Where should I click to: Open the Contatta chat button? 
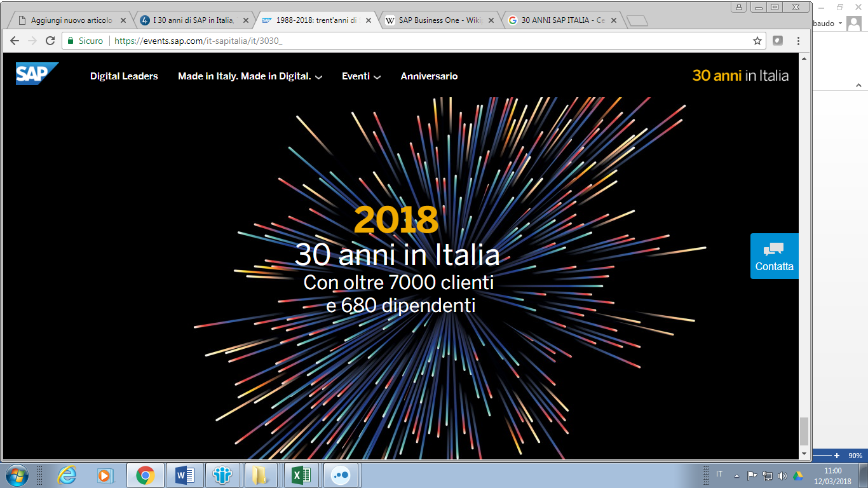pos(774,256)
